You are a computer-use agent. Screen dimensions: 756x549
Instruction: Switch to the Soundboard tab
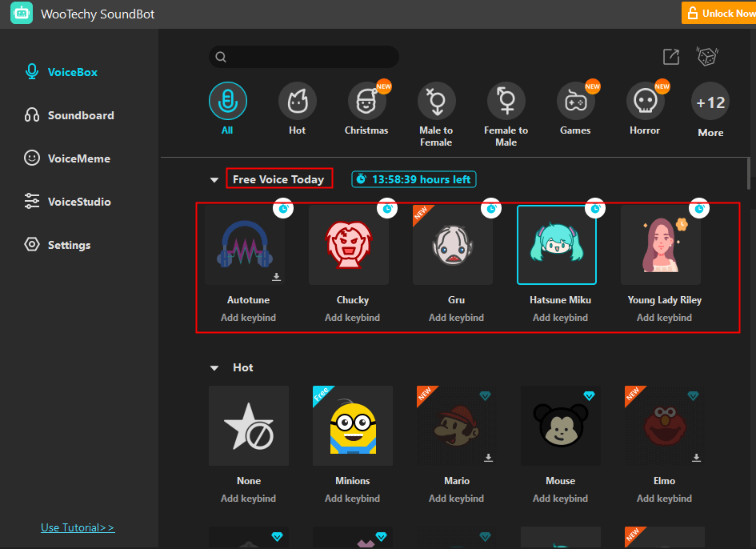[80, 115]
